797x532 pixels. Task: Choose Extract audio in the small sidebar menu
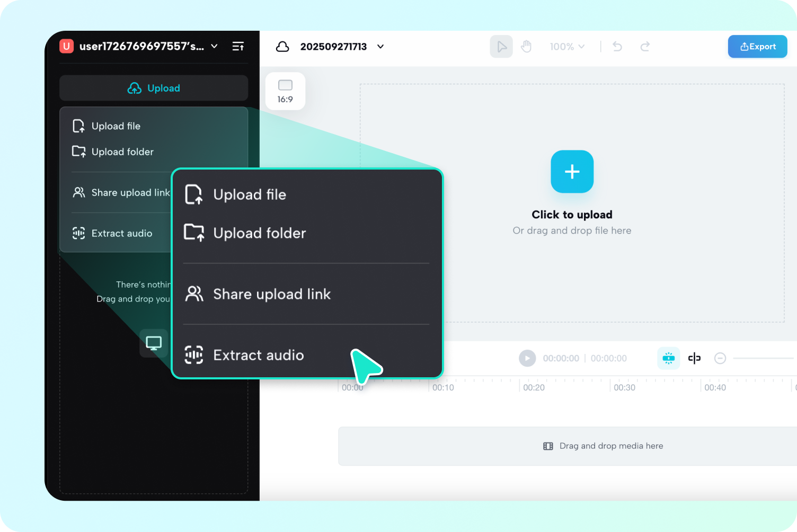(112, 233)
